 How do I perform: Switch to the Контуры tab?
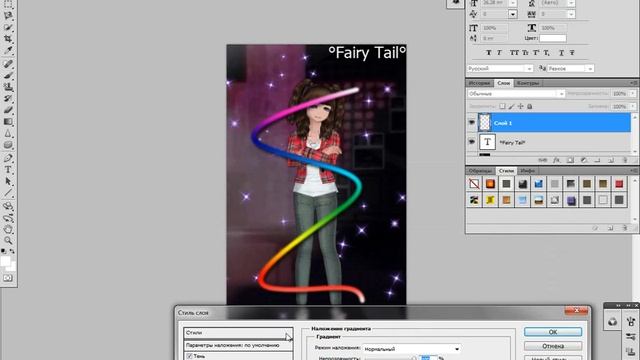pyautogui.click(x=528, y=83)
